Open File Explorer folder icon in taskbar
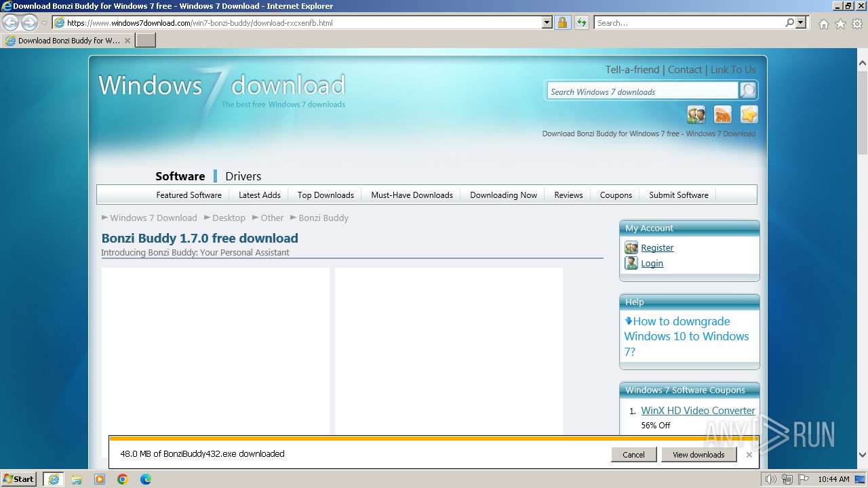This screenshot has height=488, width=868. (x=77, y=479)
